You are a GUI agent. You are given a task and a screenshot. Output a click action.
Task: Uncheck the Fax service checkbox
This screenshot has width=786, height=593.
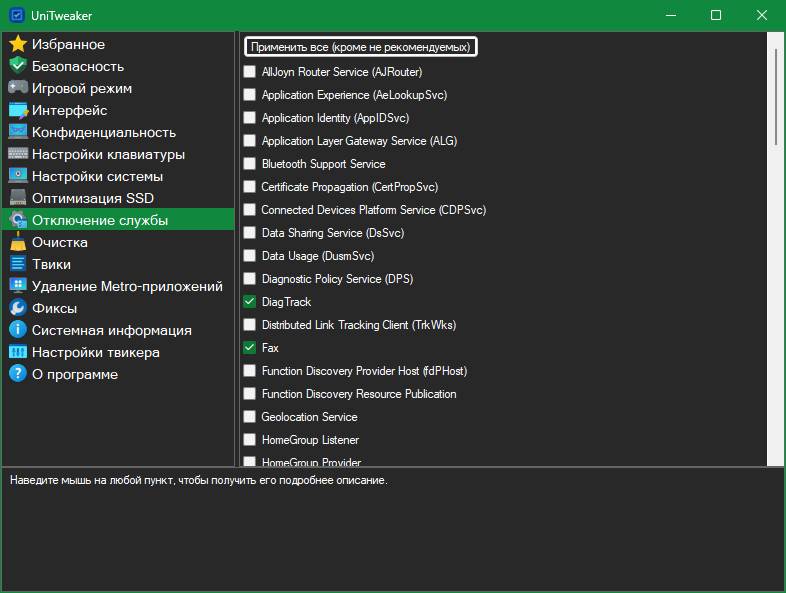[250, 348]
